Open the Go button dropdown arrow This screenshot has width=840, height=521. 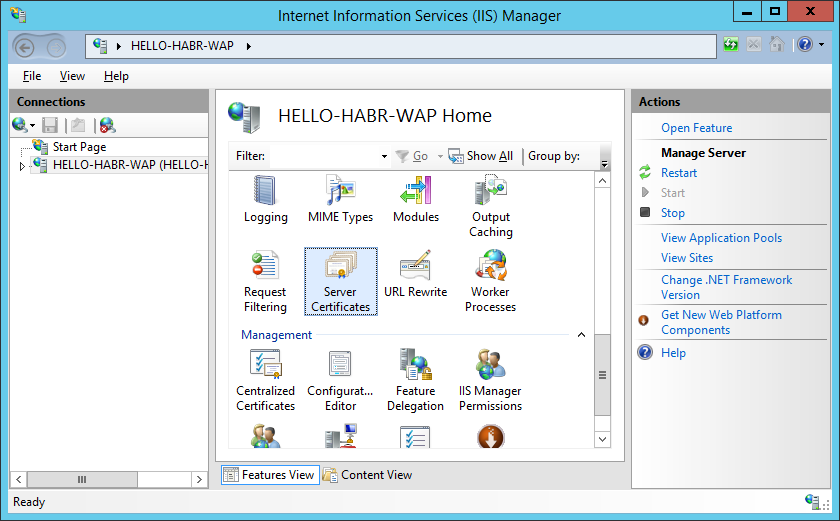[x=440, y=156]
